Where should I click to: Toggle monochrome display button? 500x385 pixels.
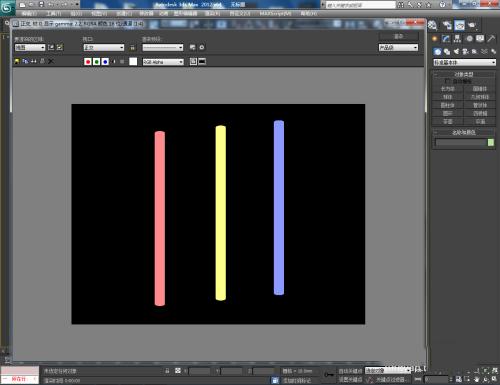coord(122,62)
